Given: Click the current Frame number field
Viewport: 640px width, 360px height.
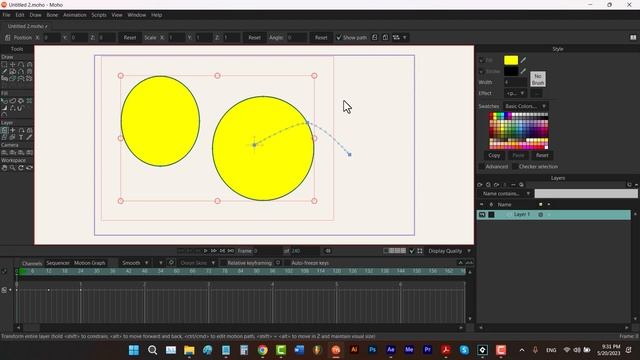Looking at the screenshot, I should pyautogui.click(x=267, y=251).
